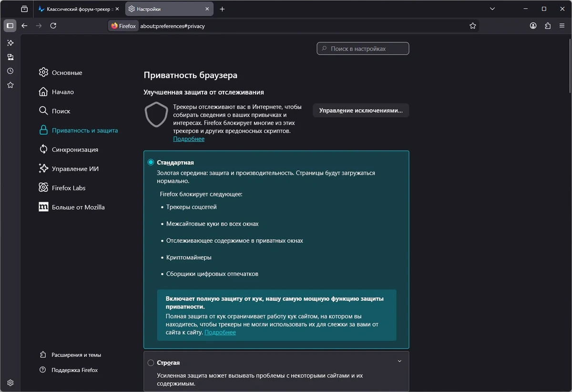The height and width of the screenshot is (392, 572).
Task: Click the Криптомайнеры list item
Action: [x=189, y=257]
